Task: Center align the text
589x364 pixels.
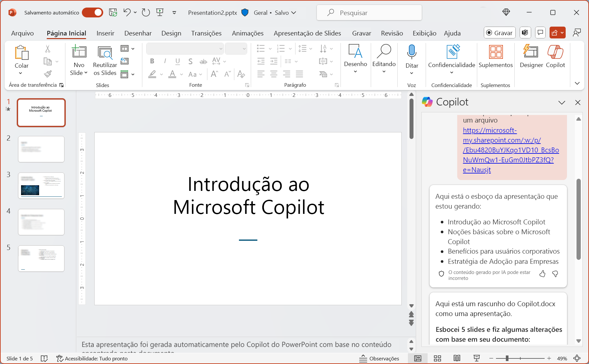Action: click(274, 74)
